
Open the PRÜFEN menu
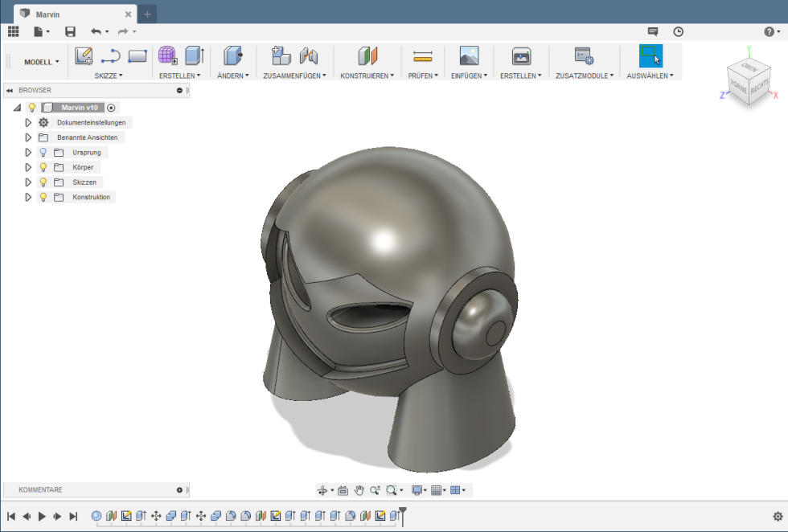point(423,76)
